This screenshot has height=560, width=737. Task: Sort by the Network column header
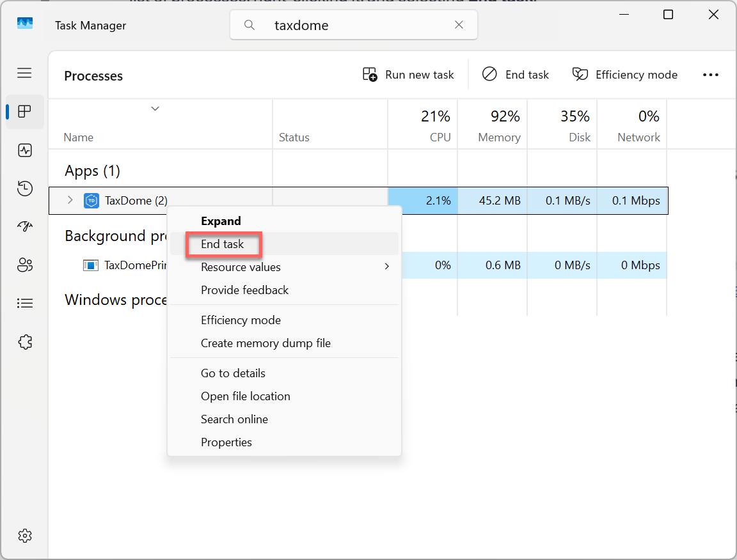pyautogui.click(x=631, y=125)
